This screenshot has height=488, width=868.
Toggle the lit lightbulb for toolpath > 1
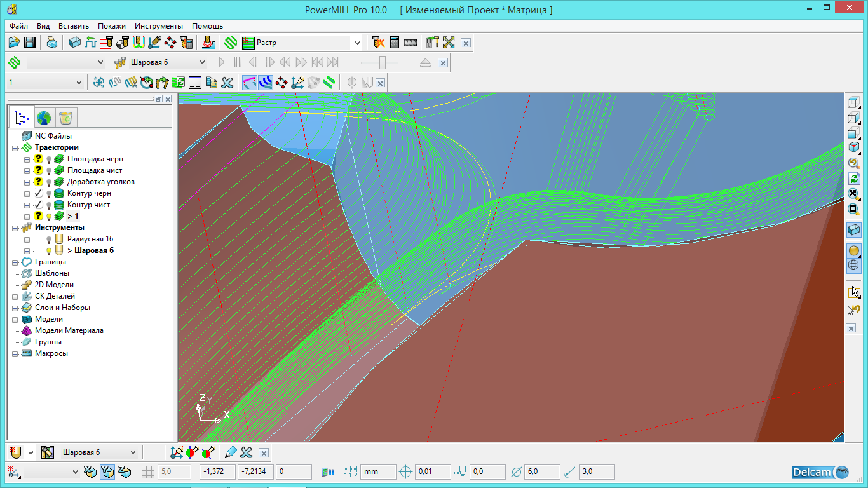coord(49,216)
